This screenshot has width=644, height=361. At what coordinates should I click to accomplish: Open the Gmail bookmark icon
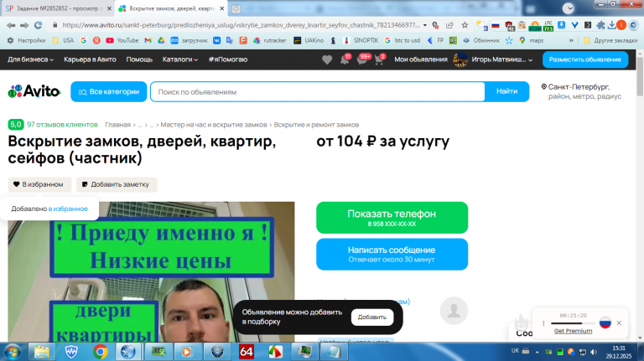pyautogui.click(x=148, y=40)
